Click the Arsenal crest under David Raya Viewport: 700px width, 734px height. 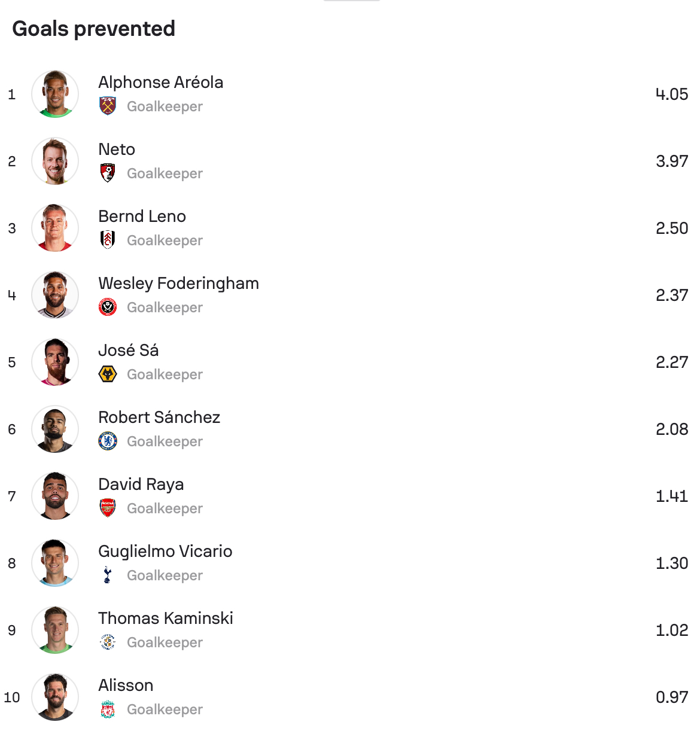[x=108, y=508]
